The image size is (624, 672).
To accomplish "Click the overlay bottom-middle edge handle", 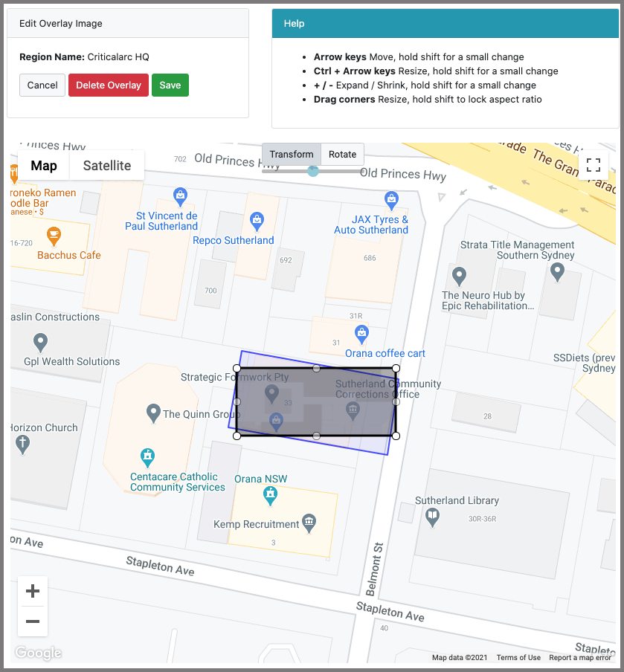I will pos(317,436).
